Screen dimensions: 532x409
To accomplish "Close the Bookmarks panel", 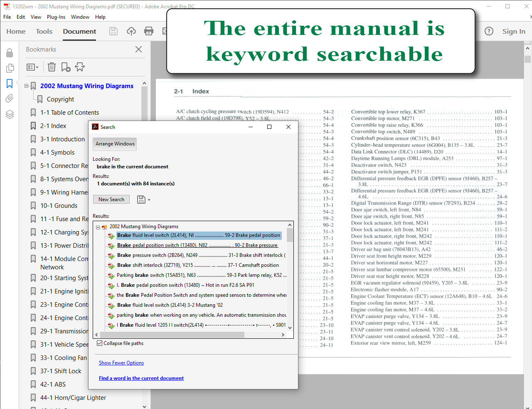I will [139, 49].
